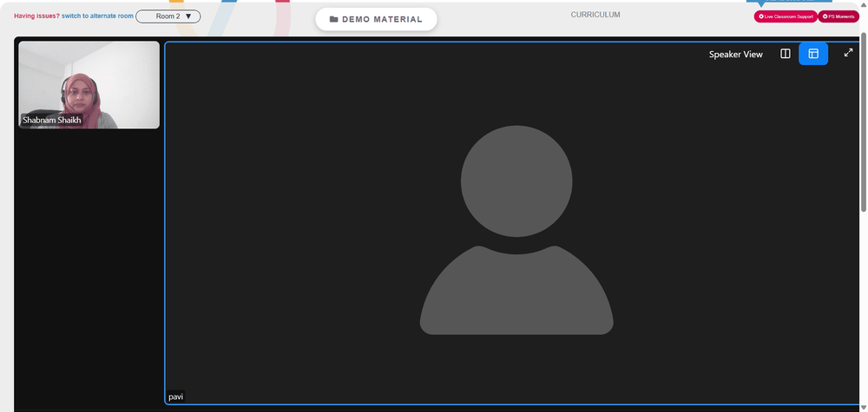Click the PS Moments button
Image resolution: width=868 pixels, height=412 pixels.
coord(838,16)
